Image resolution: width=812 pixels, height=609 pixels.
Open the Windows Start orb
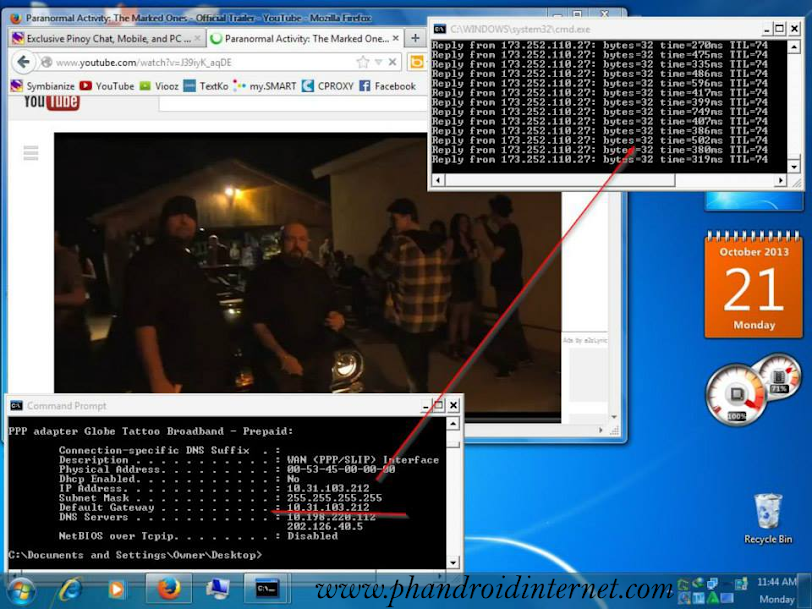[x=21, y=592]
